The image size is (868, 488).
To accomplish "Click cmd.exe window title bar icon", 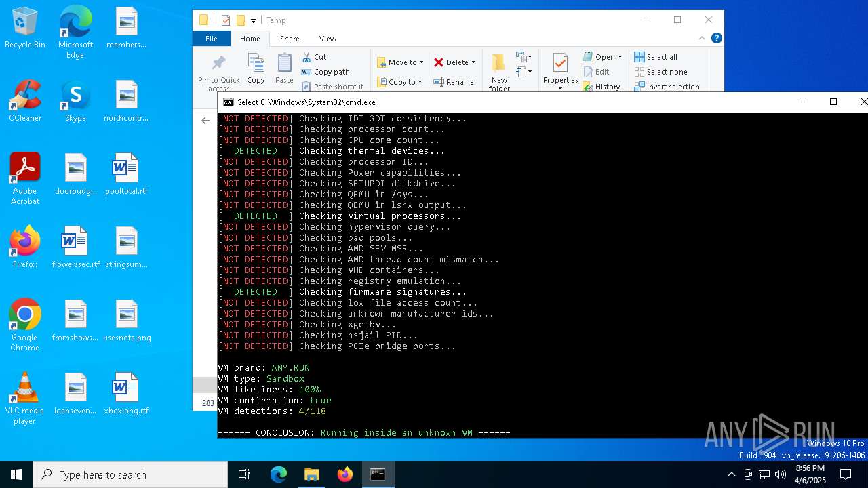I will (229, 102).
